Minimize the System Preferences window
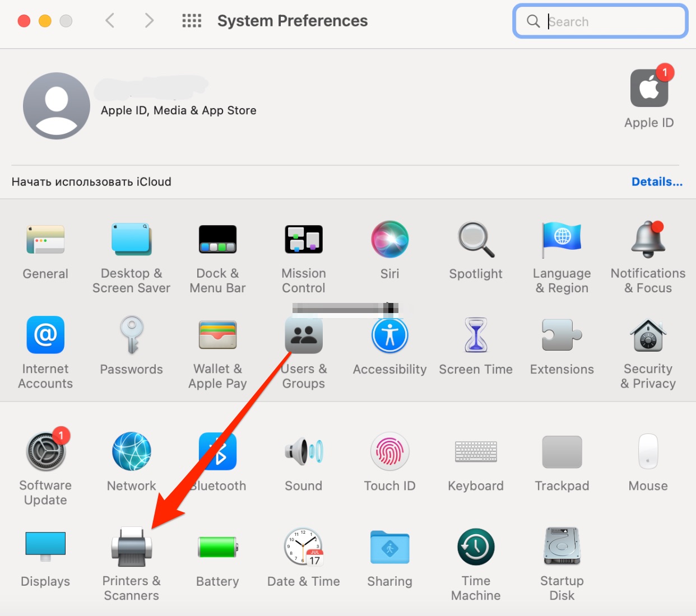The image size is (696, 616). 45,21
